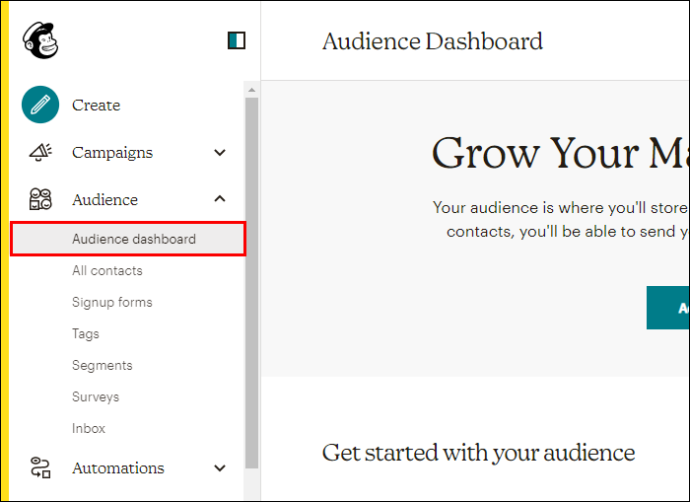Viewport: 690px width, 502px height.
Task: Click the Automations workflow icon
Action: 40,467
